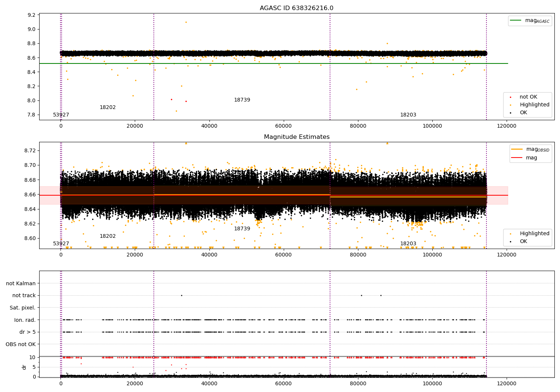560x392 pixels.
Task: Click the orange outlier point near 9.1 magnitude
Action: click(186, 22)
